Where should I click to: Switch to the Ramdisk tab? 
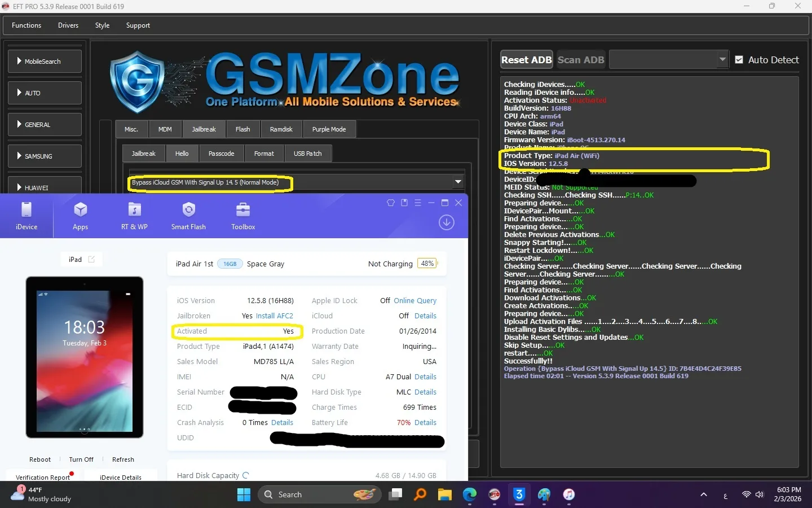point(281,129)
